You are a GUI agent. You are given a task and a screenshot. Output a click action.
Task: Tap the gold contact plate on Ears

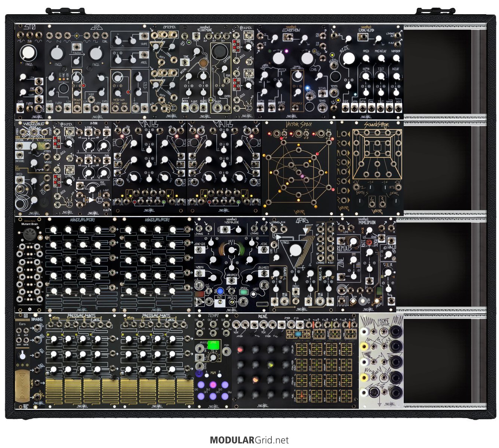click(22, 386)
